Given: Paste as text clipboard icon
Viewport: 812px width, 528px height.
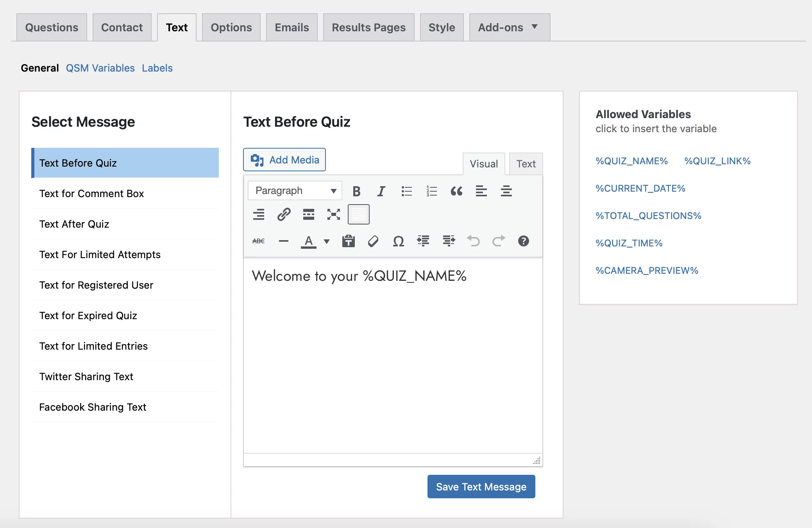Looking at the screenshot, I should point(348,241).
